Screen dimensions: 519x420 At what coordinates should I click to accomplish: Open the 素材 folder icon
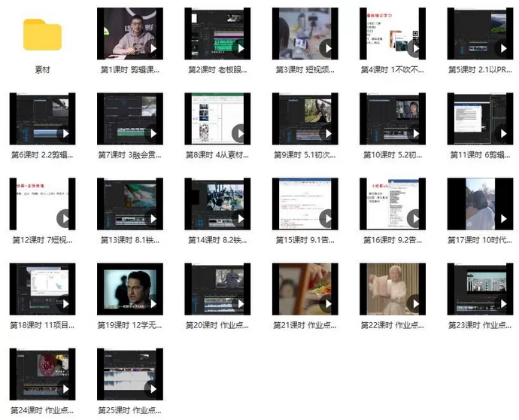[x=42, y=35]
